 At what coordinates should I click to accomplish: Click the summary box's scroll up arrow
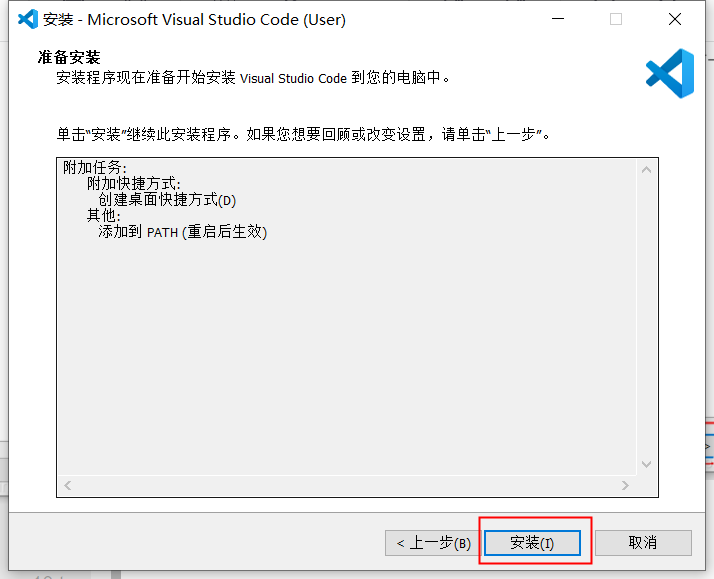[646, 170]
